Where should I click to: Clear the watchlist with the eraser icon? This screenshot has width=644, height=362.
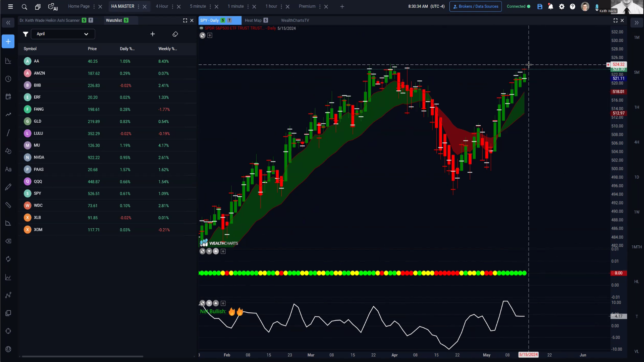click(175, 34)
